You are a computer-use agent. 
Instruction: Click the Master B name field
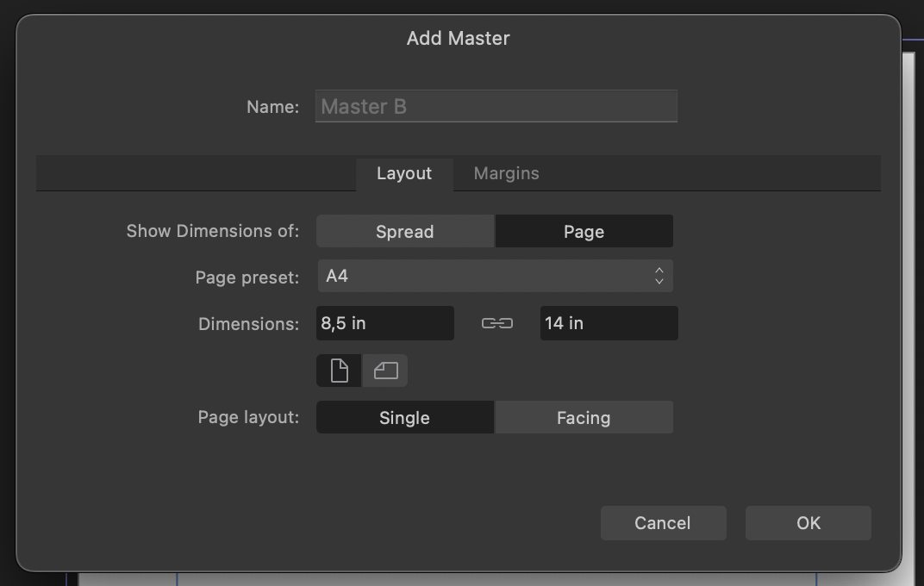[496, 107]
